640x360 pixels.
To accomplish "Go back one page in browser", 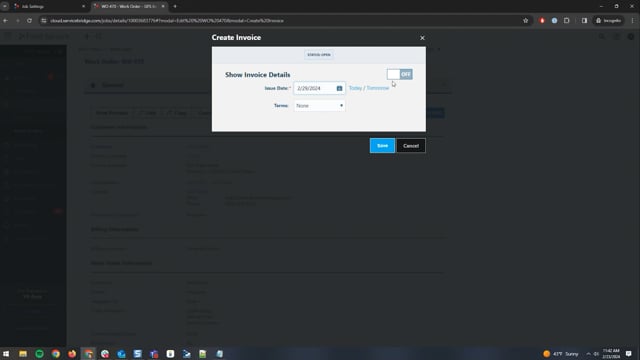I will (5, 20).
